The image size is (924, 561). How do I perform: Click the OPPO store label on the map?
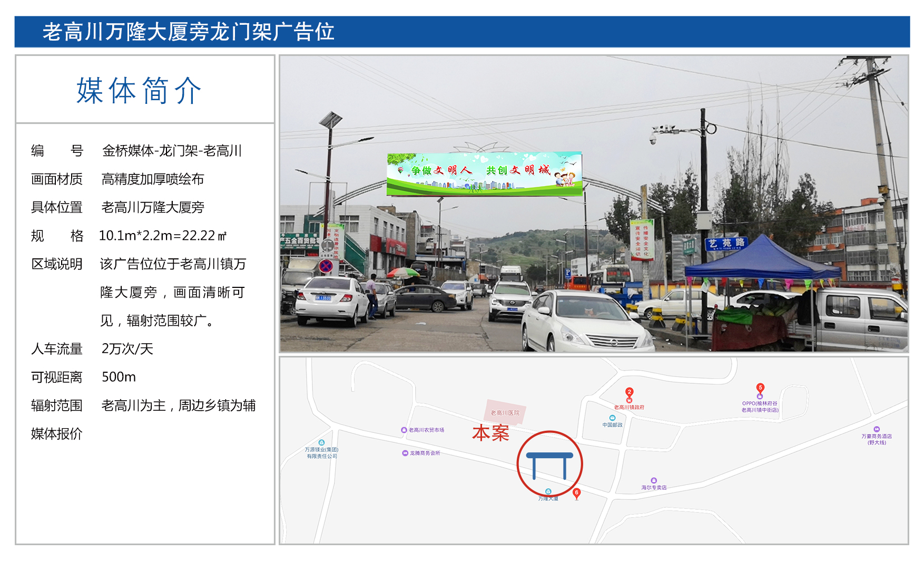pos(760,407)
